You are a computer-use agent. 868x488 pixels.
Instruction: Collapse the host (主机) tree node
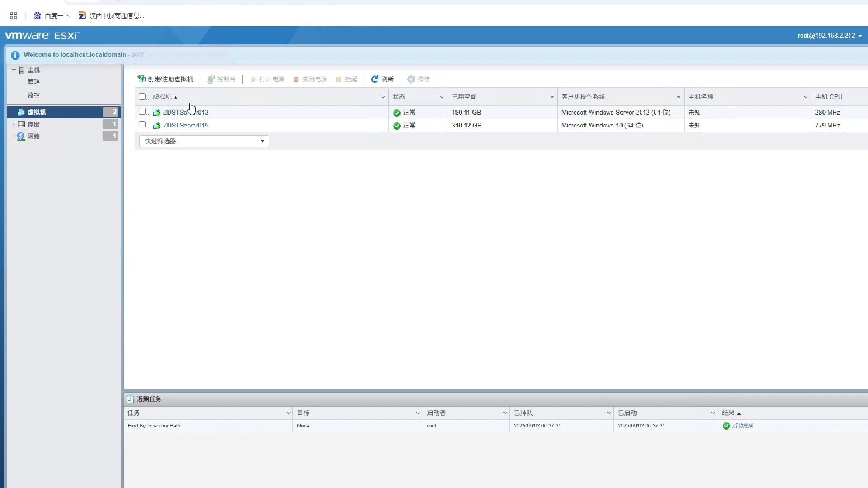14,70
